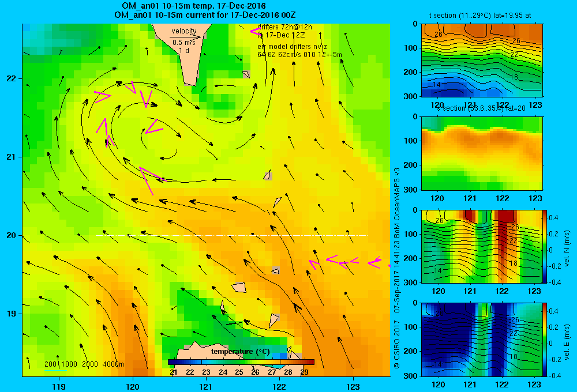Click the temperature colorbar on the main map
Image resolution: width=577 pixels, height=392 pixels.
coord(241,362)
